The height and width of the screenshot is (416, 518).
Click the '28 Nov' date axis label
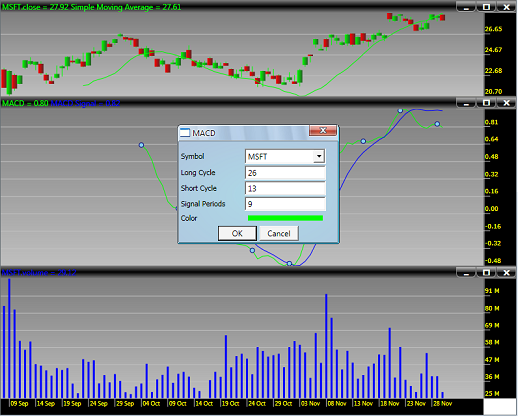442,404
